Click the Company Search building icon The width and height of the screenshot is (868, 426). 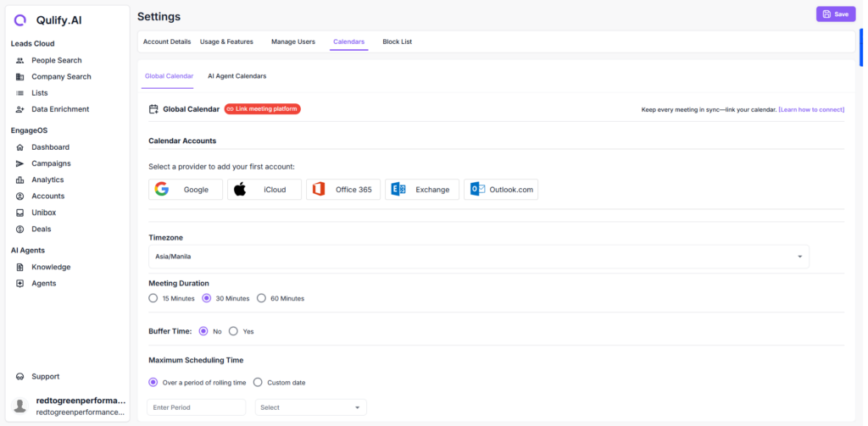(20, 77)
